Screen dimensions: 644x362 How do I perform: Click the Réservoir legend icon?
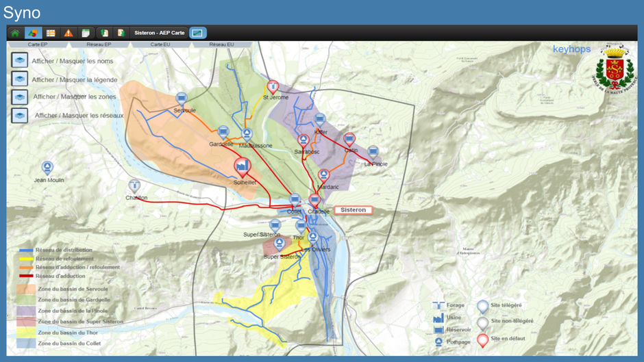[438, 330]
